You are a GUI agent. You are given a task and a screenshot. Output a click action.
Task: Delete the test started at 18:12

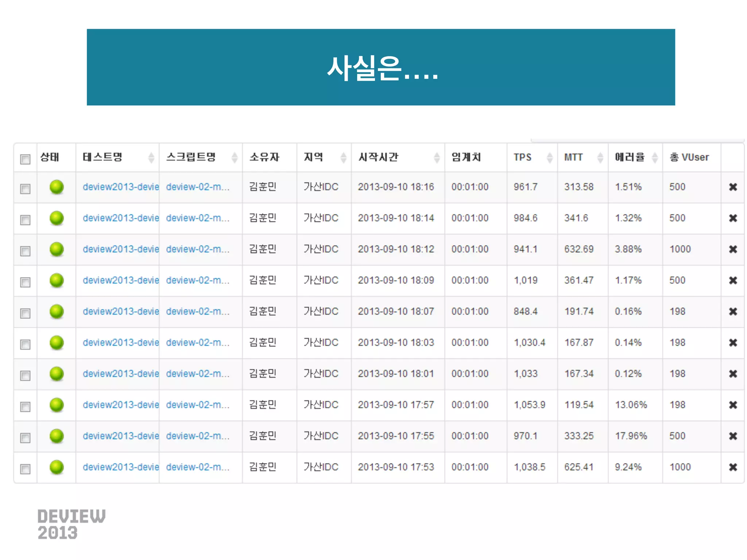tap(733, 249)
